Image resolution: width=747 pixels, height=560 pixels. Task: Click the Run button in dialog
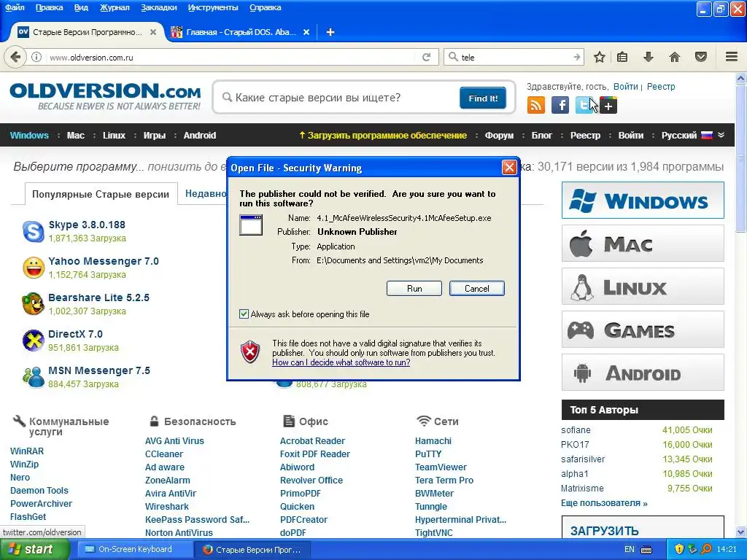click(x=414, y=289)
